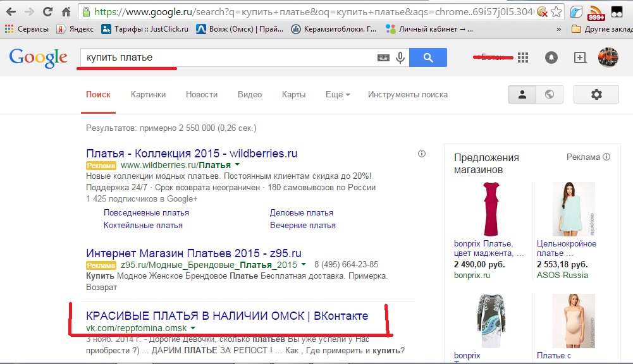Open Коктейльные платья sitelink
Image resolution: width=633 pixels, height=364 pixels.
(x=143, y=225)
